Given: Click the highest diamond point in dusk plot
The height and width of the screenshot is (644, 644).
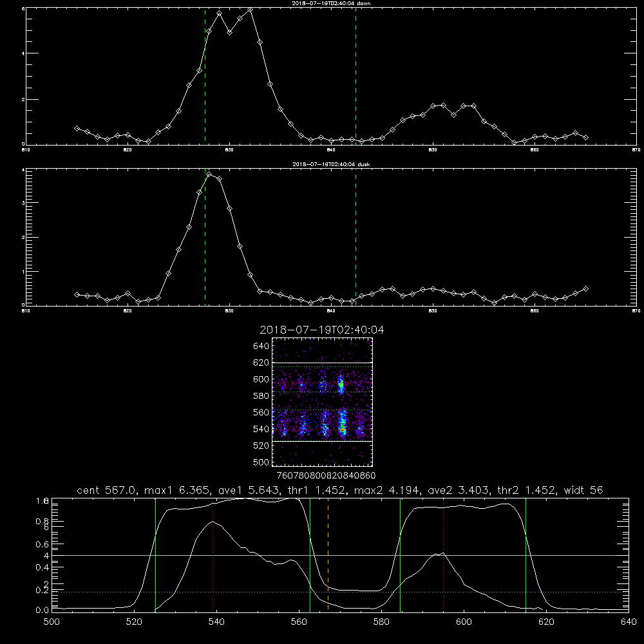Looking at the screenshot, I should [209, 175].
